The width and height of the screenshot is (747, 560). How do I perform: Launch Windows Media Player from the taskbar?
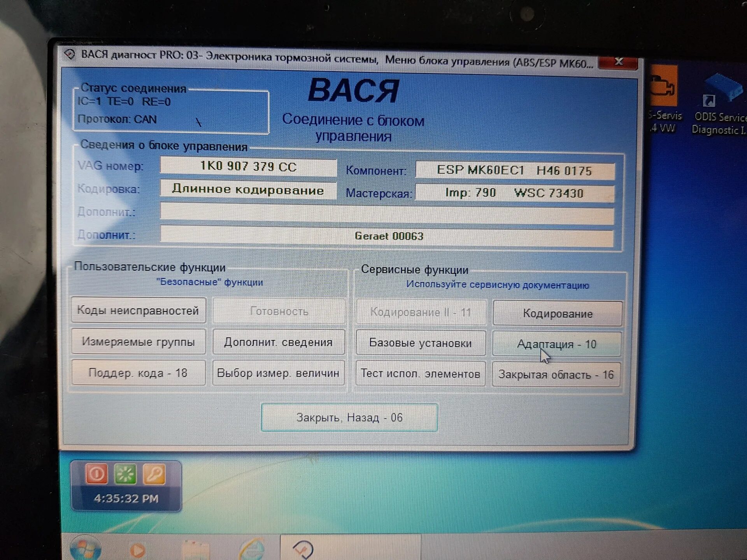(x=137, y=550)
